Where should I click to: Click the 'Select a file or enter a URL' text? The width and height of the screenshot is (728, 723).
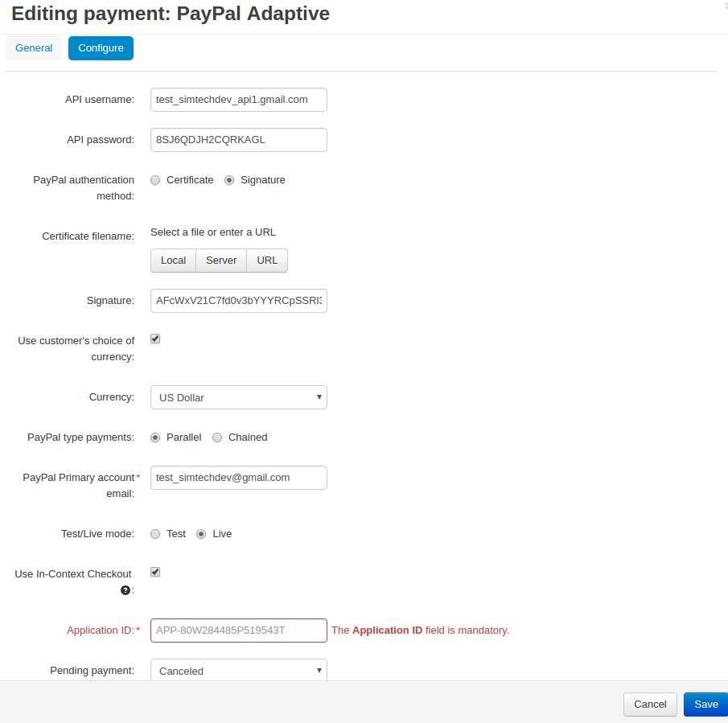(x=213, y=232)
